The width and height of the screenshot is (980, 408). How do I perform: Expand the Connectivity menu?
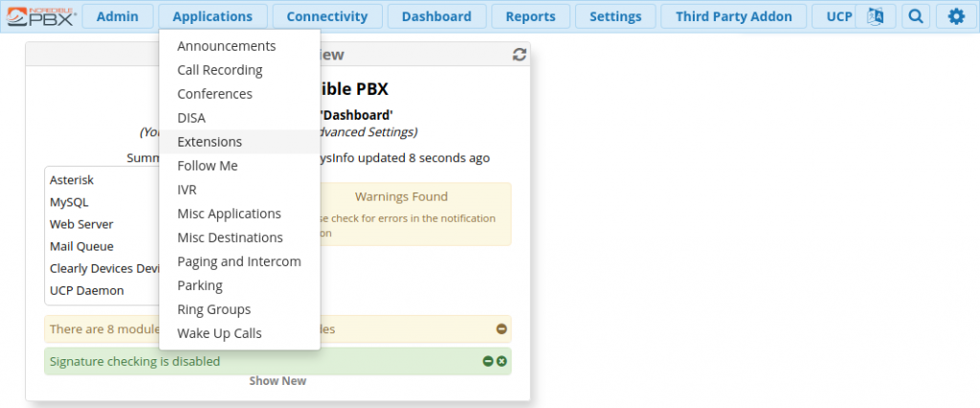pyautogui.click(x=327, y=16)
